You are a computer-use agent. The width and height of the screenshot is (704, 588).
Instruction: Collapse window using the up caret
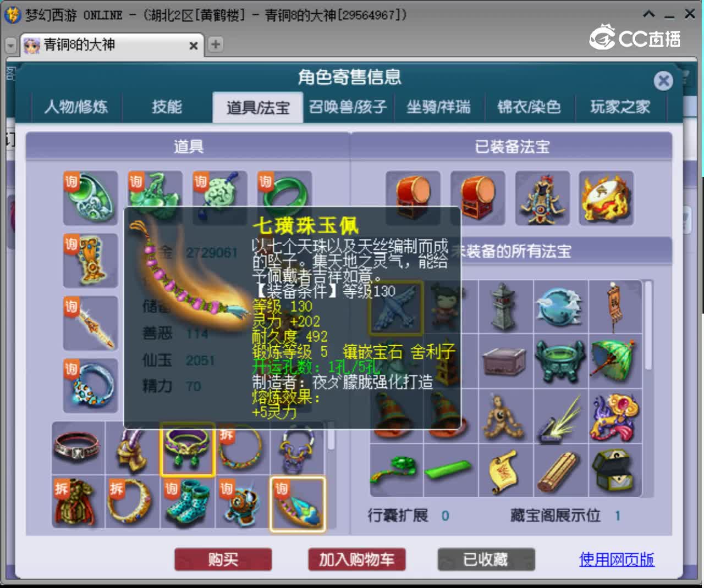coord(649,14)
